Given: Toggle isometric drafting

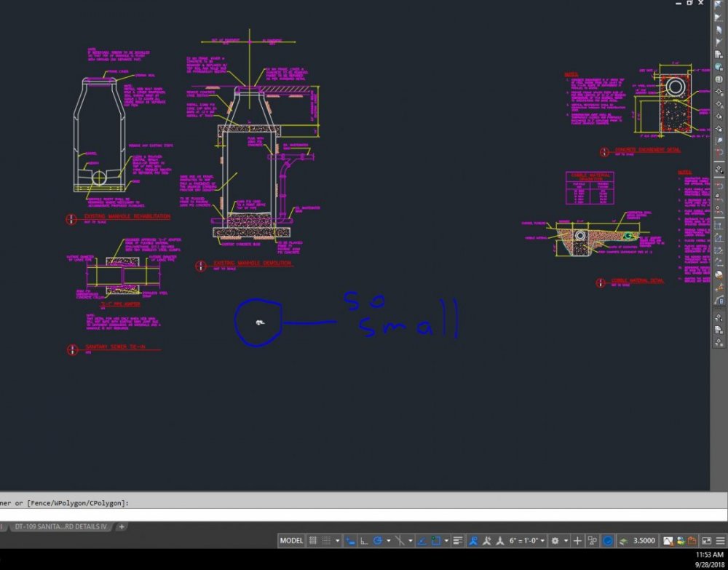Looking at the screenshot, I should (400, 540).
